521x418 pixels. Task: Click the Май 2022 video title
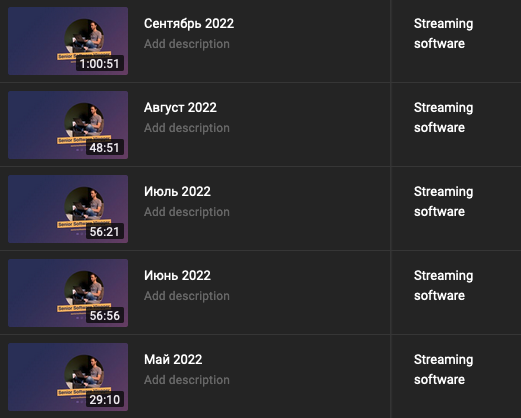click(x=173, y=360)
